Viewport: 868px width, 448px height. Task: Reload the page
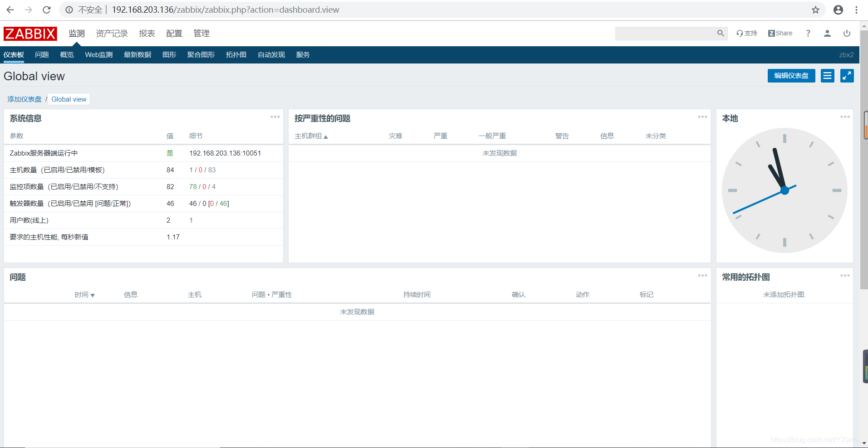(x=47, y=10)
